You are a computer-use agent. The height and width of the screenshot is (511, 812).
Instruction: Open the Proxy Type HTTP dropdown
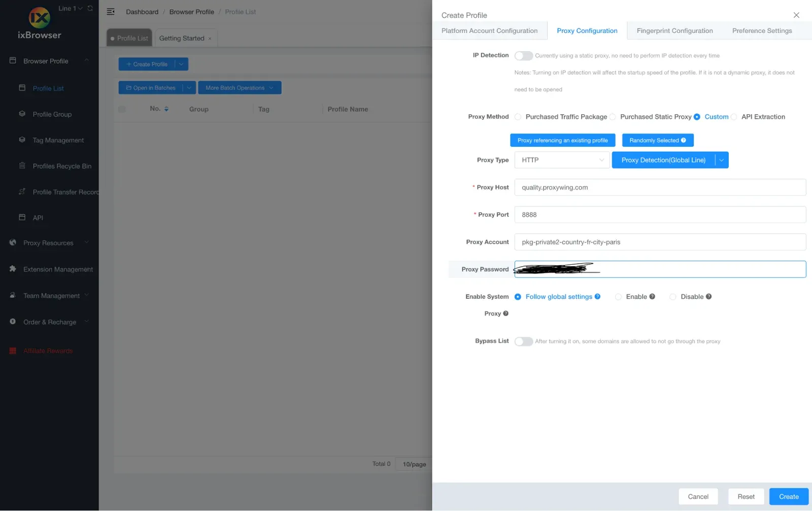pos(562,160)
